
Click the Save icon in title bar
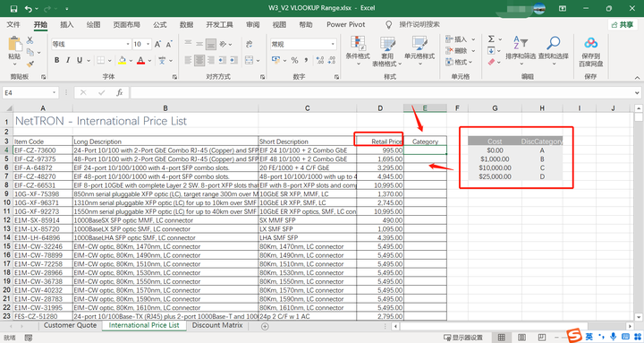pos(13,8)
